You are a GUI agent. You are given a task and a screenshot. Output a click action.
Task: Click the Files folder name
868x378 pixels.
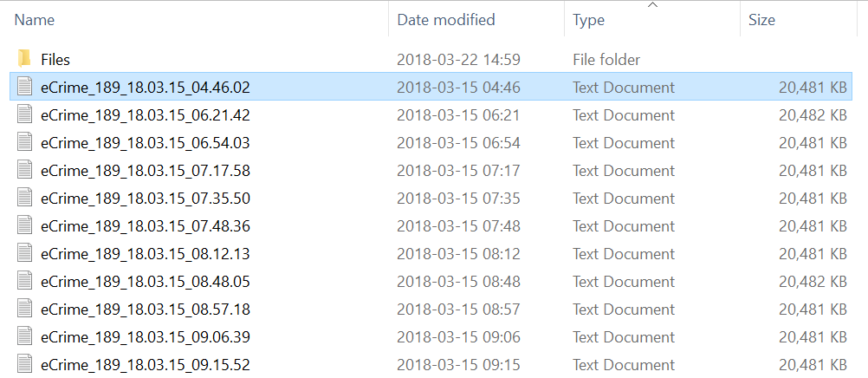tap(55, 59)
